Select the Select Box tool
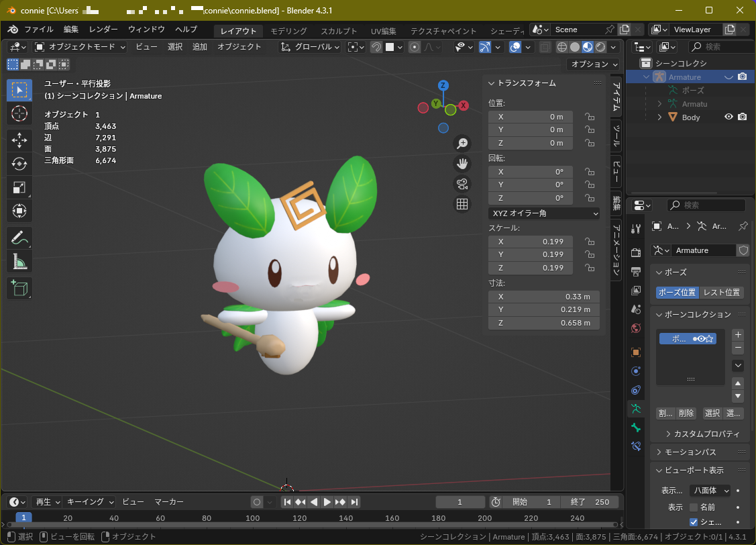Viewport: 756px width, 545px height. tap(19, 90)
